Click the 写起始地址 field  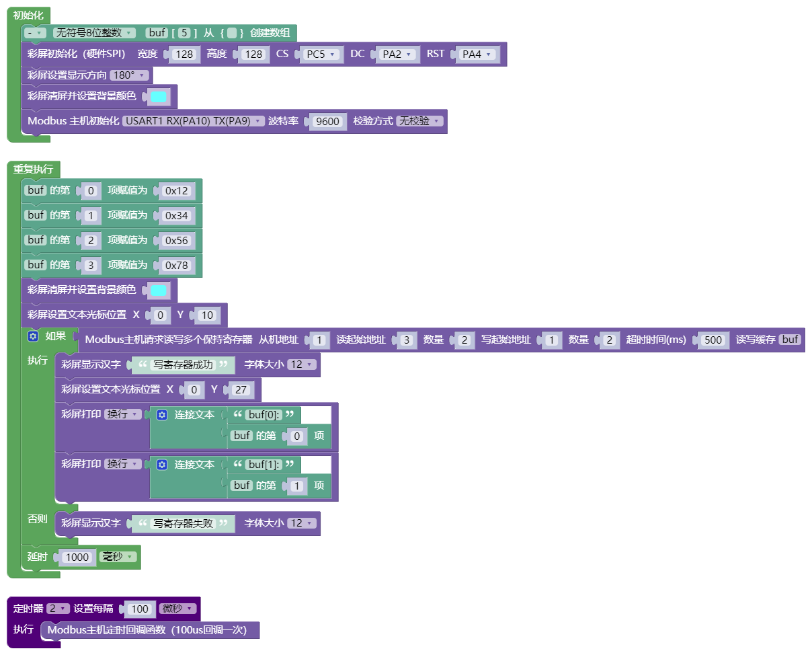551,340
